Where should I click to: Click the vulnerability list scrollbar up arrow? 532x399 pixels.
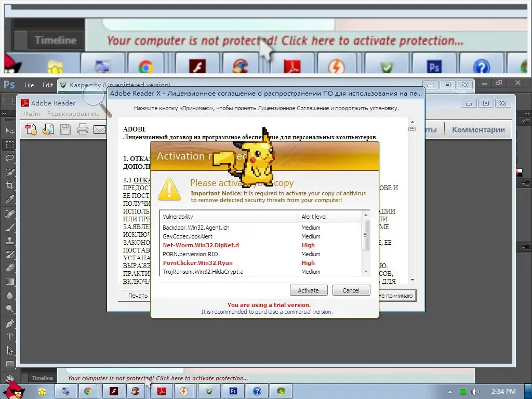pos(365,215)
